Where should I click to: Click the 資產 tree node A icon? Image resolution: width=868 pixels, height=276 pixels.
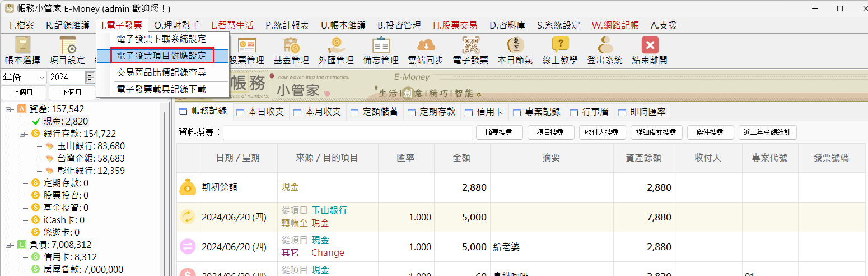[22, 109]
